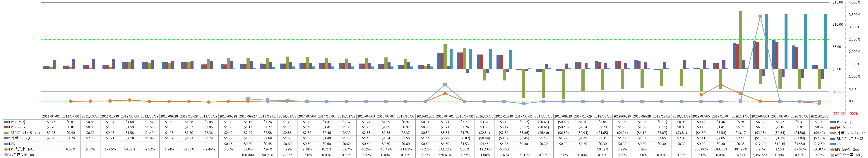Select the $5.94 EPS (Basic) cell
Image resolution: width=868 pixels, height=158 pixels.
pyautogui.click(x=741, y=122)
